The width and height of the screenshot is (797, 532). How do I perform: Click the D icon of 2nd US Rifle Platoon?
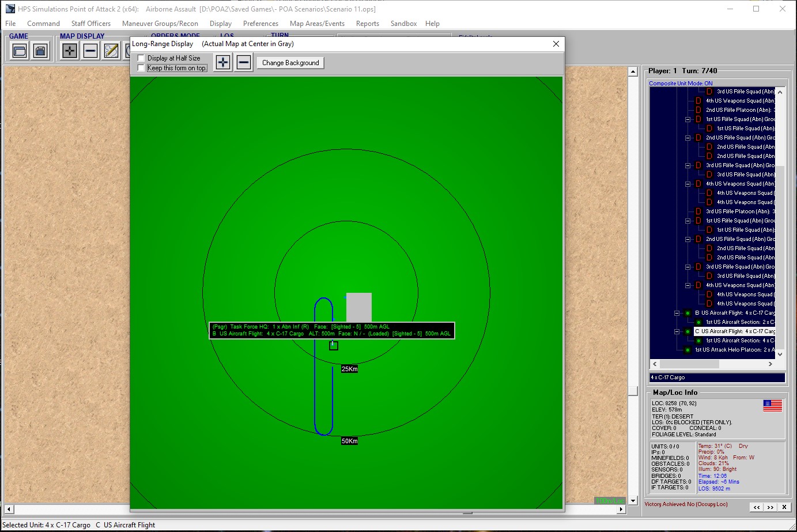pyautogui.click(x=698, y=110)
